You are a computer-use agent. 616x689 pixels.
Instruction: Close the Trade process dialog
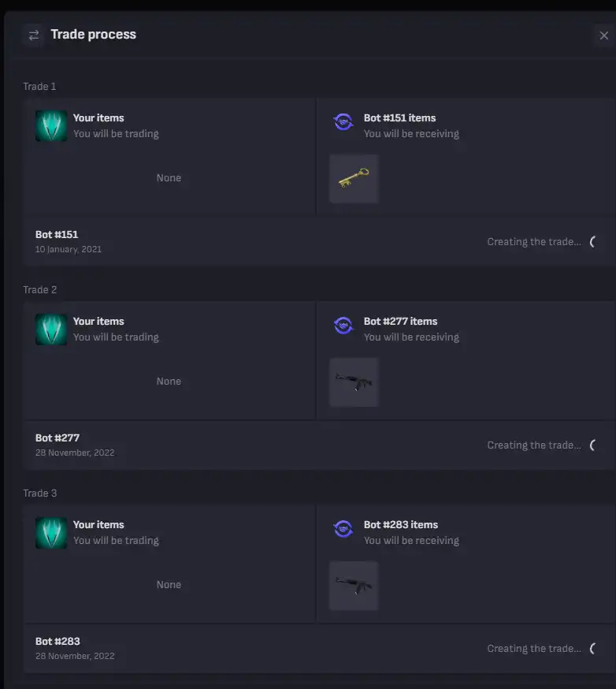[x=604, y=35]
